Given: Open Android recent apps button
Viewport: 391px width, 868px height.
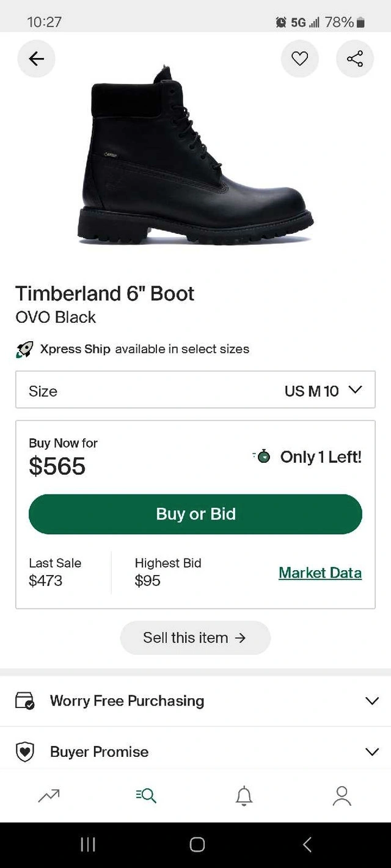Looking at the screenshot, I should tap(88, 845).
